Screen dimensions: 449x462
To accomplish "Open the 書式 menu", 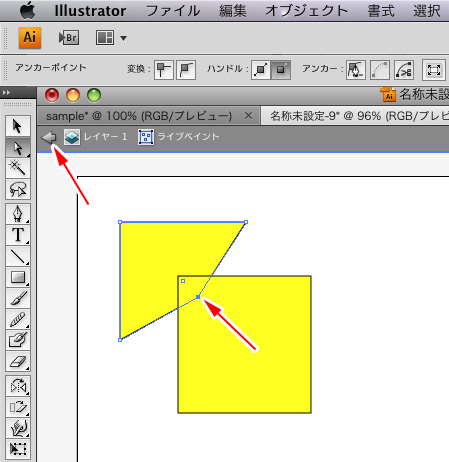I will (x=381, y=11).
